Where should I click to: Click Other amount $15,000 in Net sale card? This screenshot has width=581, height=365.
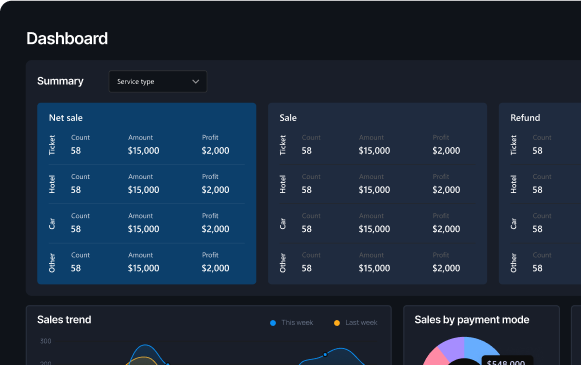point(143,268)
